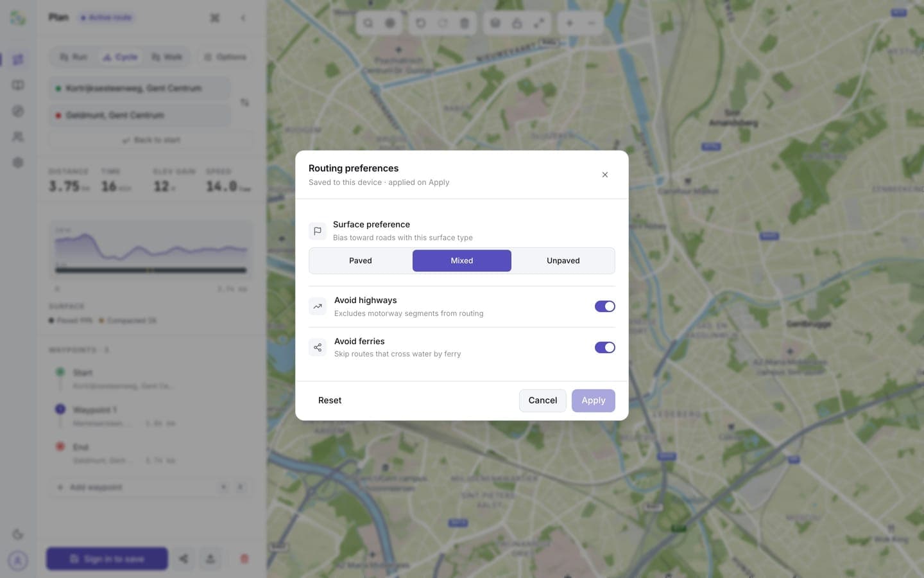Open the settings gear in the sidebar

click(18, 162)
